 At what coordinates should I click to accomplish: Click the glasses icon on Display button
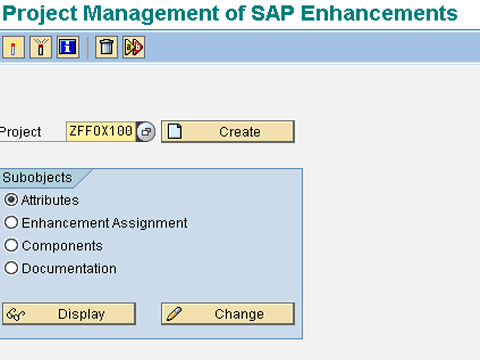[x=16, y=314]
